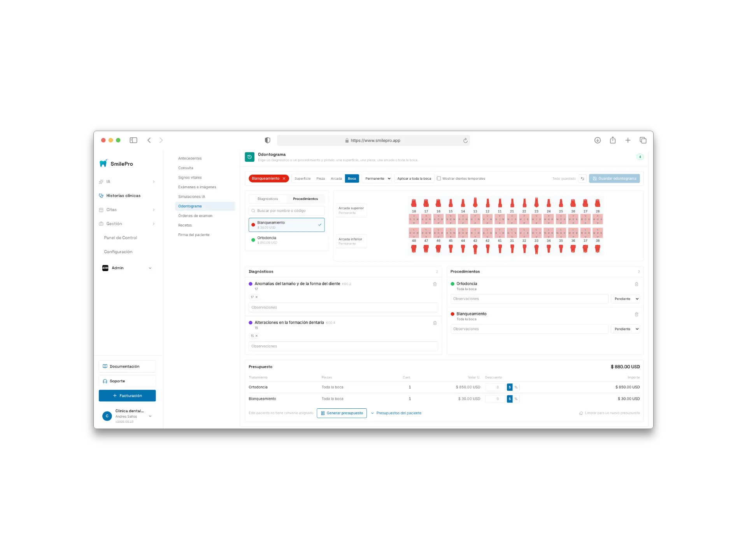This screenshot has height=560, width=747.
Task: Click the Buscar por nombre o código field
Action: pos(287,211)
